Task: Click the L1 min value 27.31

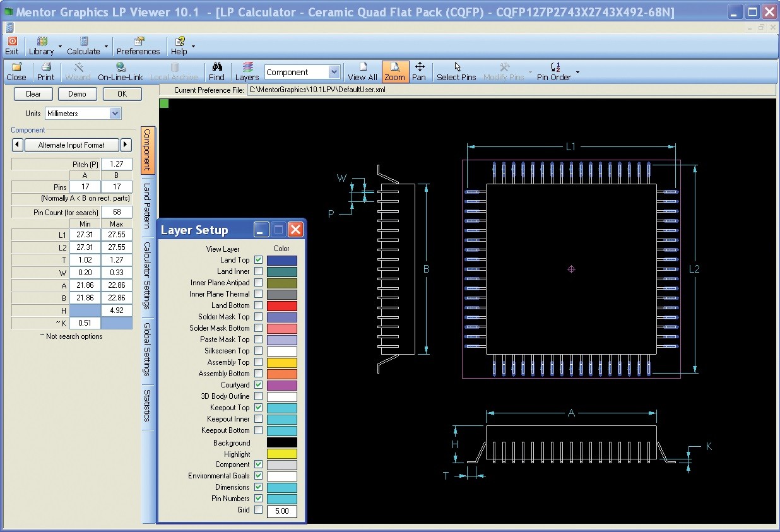Action: click(x=85, y=235)
